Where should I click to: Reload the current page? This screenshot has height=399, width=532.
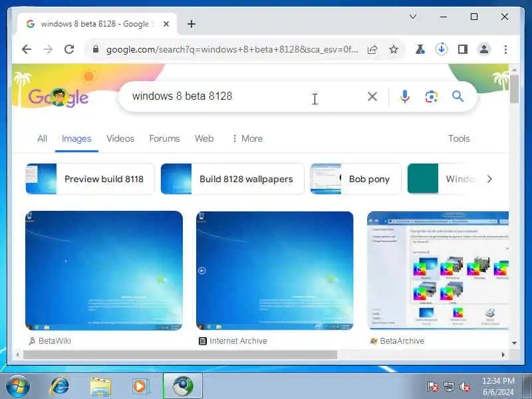69,49
